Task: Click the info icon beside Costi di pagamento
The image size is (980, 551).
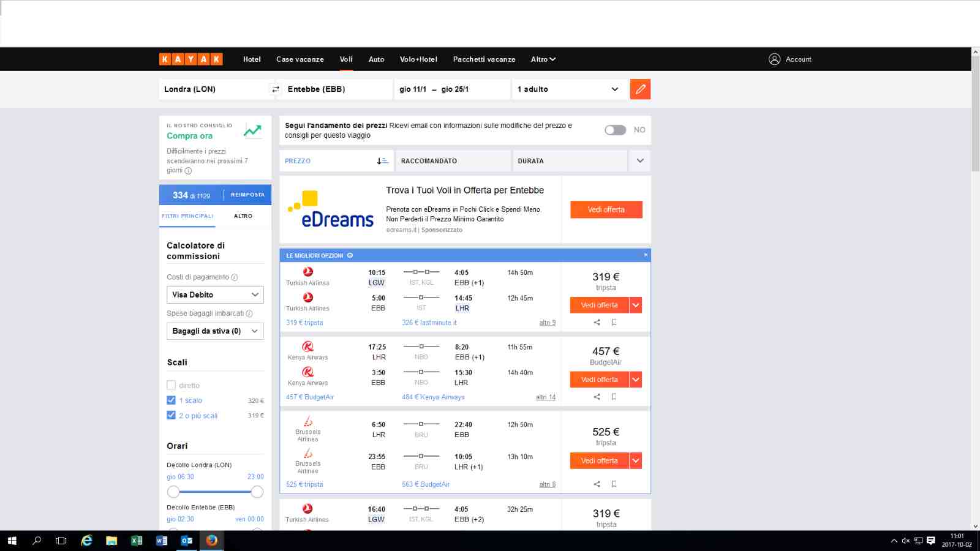Action: click(235, 277)
